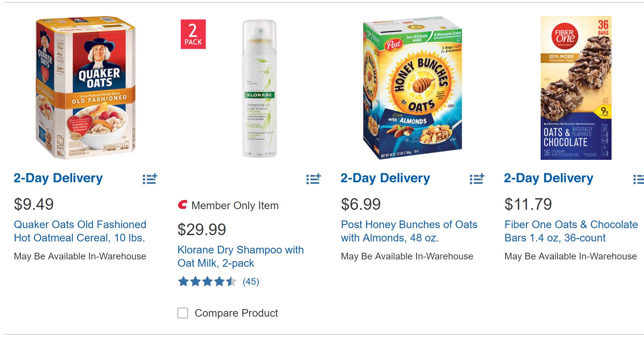This screenshot has height=344, width=644.
Task: Click the (45) reviews count
Action: (x=251, y=282)
